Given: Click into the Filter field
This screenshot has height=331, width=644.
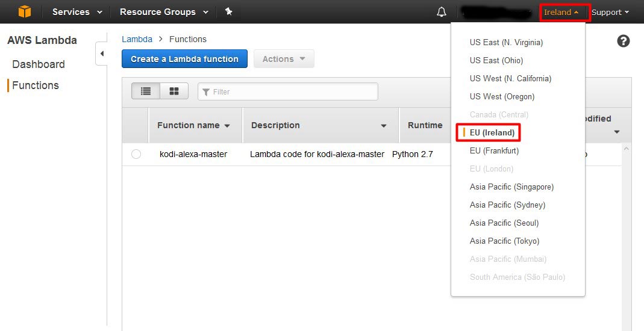Looking at the screenshot, I should (287, 91).
